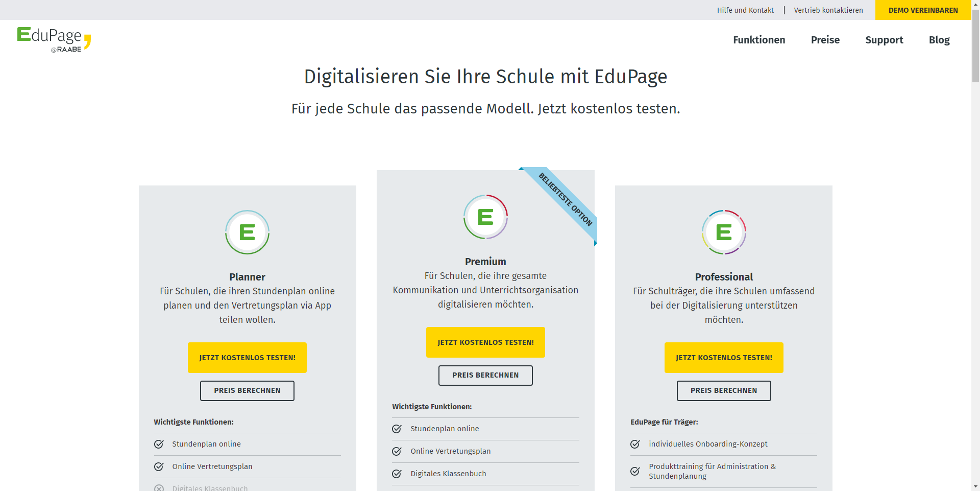Click 'Digitales Klassenbuch' in Premium list
The width and height of the screenshot is (980, 491).
448,474
